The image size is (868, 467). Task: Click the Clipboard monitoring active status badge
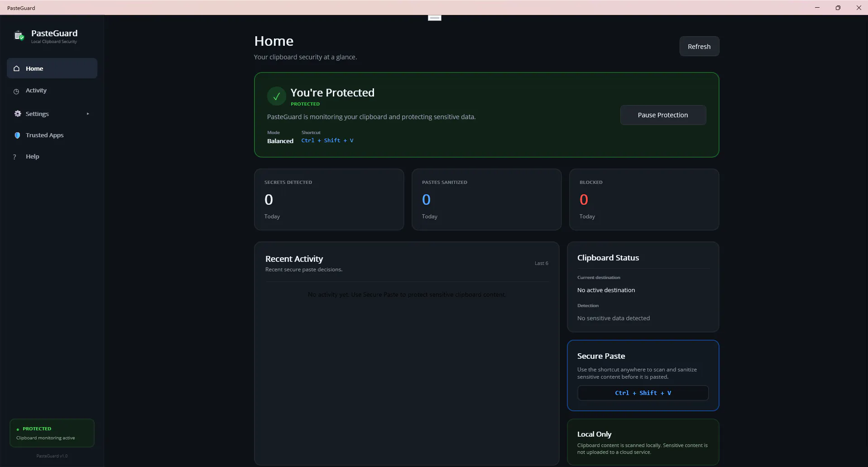(x=52, y=433)
